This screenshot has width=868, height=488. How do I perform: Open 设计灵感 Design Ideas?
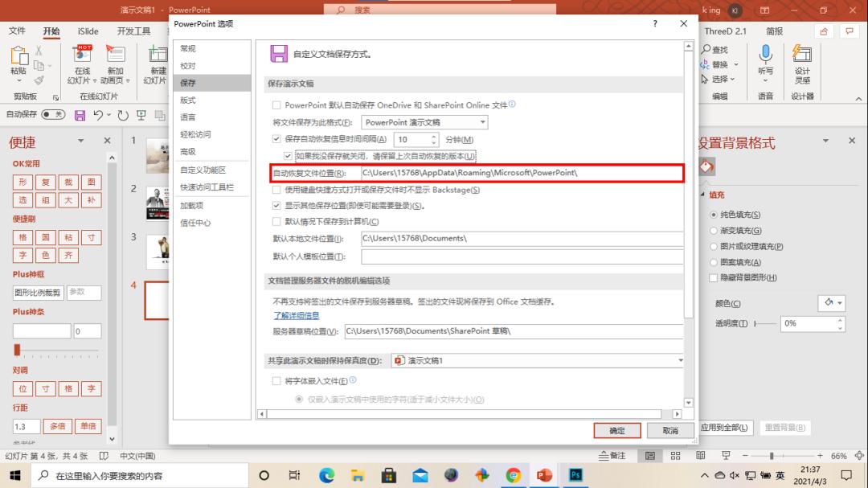coord(801,64)
